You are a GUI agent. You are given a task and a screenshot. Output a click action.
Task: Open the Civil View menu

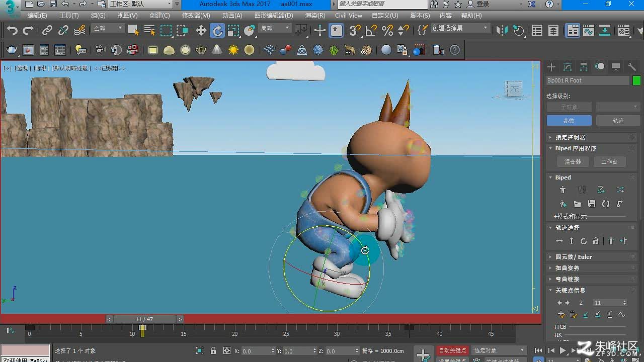[349, 16]
